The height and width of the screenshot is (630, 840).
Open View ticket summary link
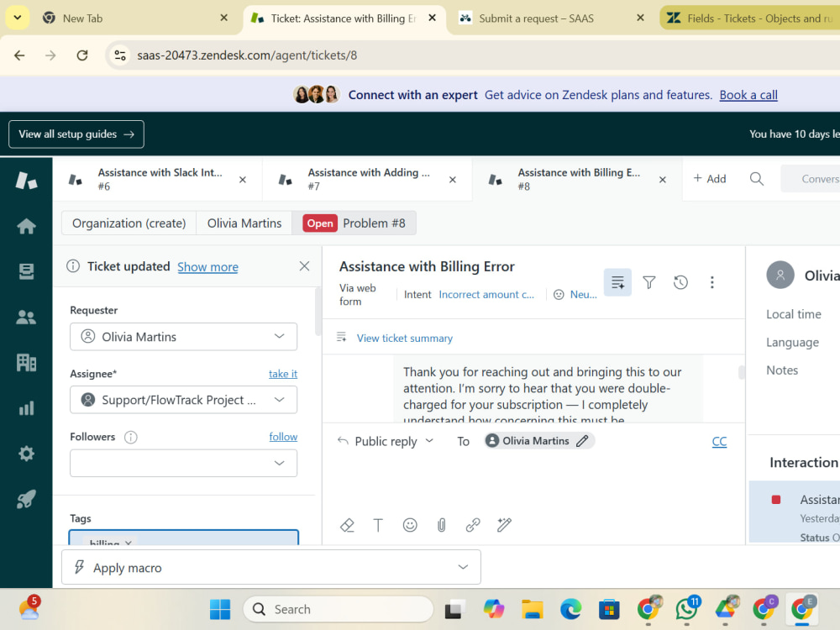coord(405,339)
